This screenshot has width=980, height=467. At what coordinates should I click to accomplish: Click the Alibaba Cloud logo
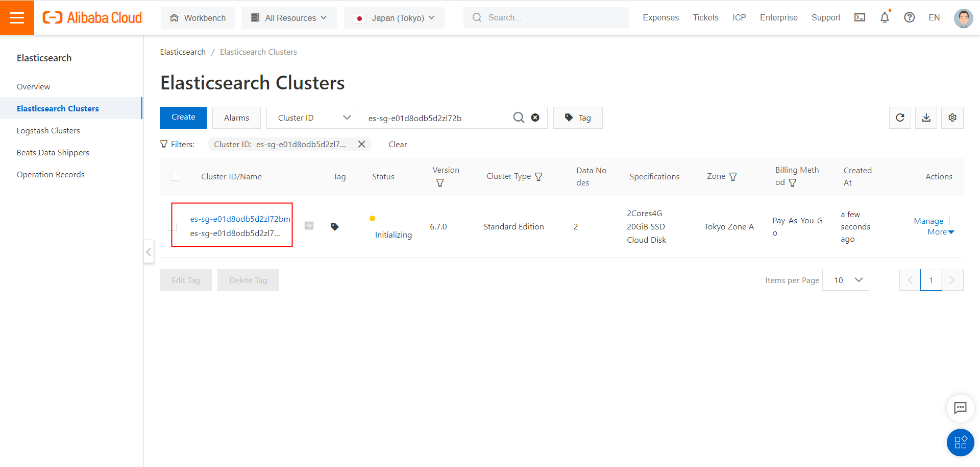click(92, 17)
